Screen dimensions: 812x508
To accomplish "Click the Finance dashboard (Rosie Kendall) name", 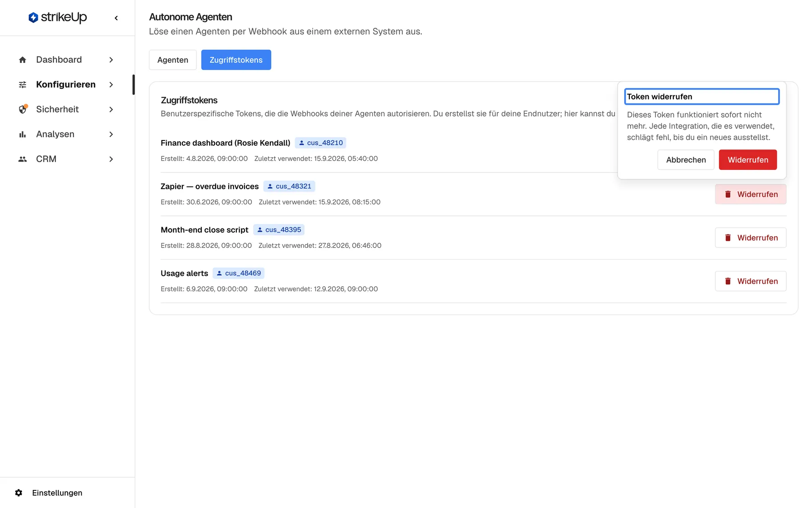I will coord(226,143).
